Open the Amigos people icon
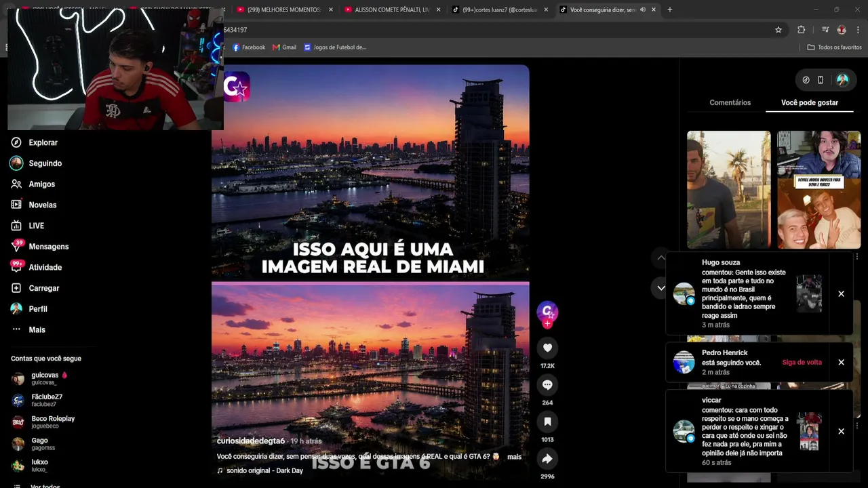 pos(16,184)
